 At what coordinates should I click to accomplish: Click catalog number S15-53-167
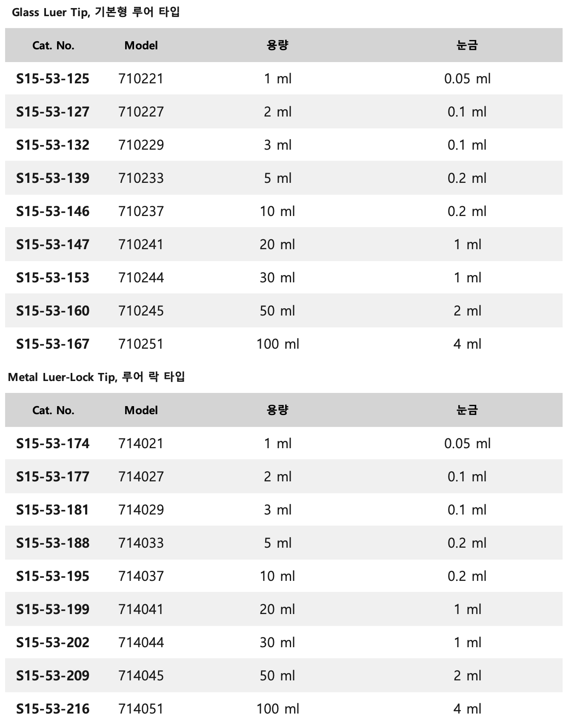(53, 344)
